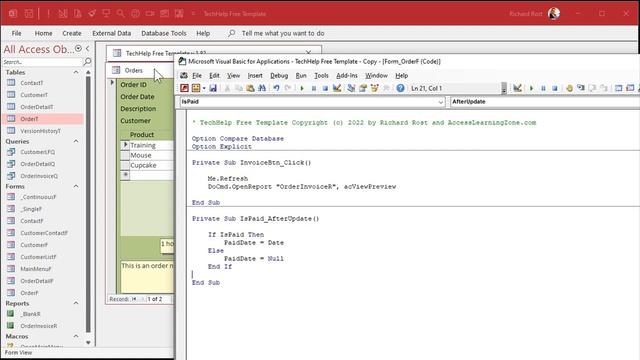Open the VBA editor Debug menu
Screen dimensions: 640x360
coord(279,76)
